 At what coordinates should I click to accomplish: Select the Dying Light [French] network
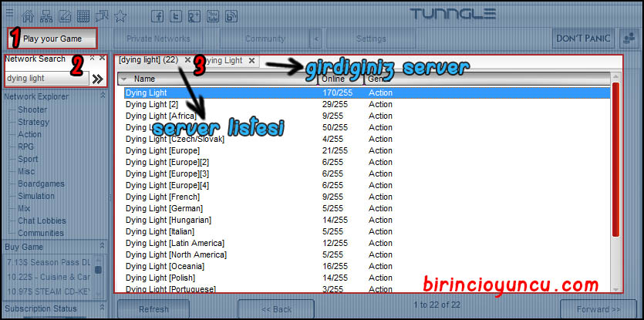tap(367, 197)
